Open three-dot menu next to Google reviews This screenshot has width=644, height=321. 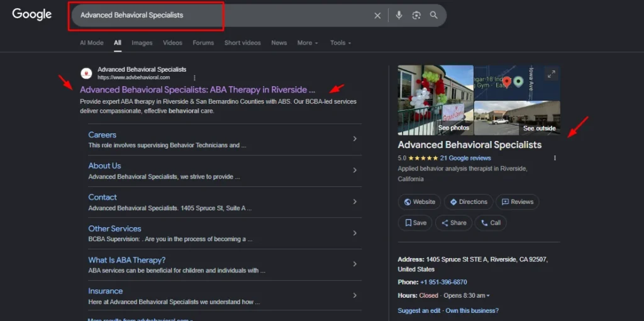point(555,158)
